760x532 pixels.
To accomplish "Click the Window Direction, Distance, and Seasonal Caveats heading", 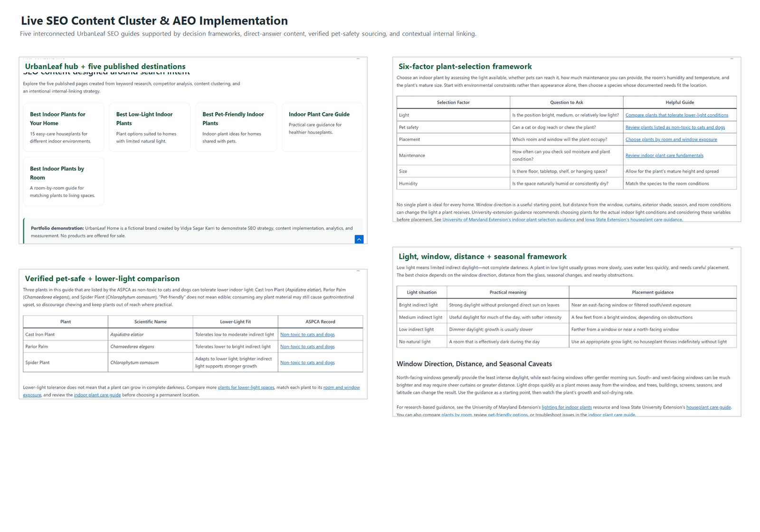I will tap(474, 364).
